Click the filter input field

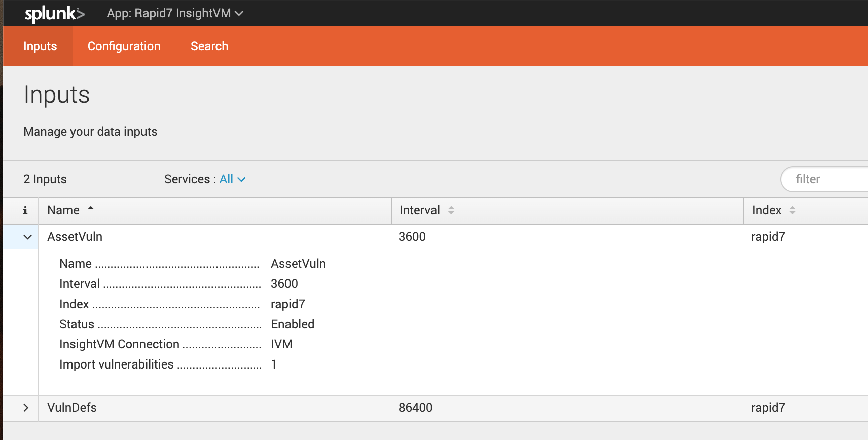(x=824, y=179)
